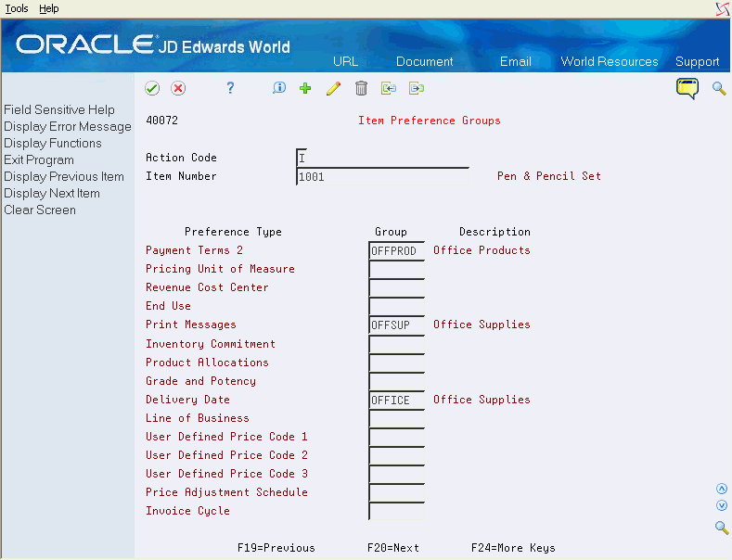Click the Pen & Pencil Set description
This screenshot has width=732, height=560.
[x=549, y=176]
